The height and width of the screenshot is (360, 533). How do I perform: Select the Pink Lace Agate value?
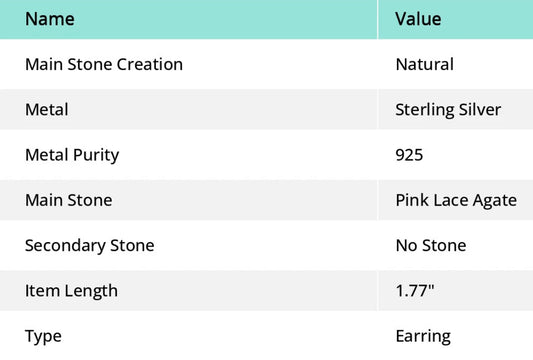tap(456, 201)
